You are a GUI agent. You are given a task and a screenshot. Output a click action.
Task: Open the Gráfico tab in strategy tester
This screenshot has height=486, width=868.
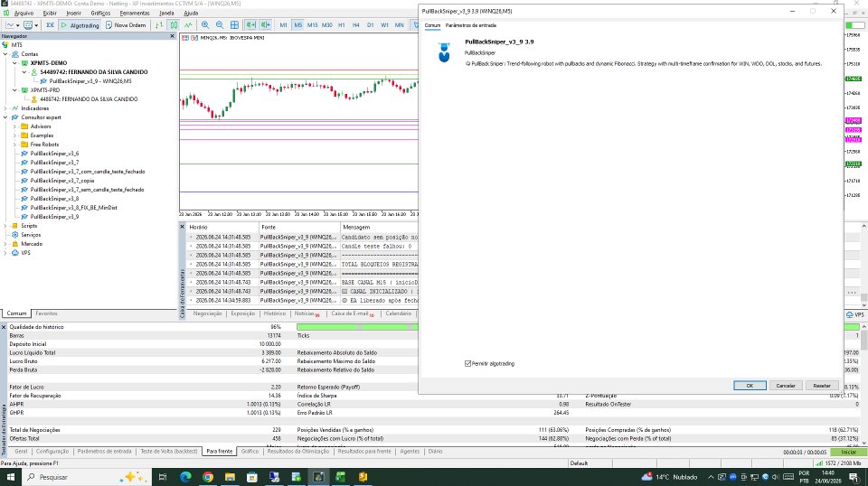(x=250, y=451)
